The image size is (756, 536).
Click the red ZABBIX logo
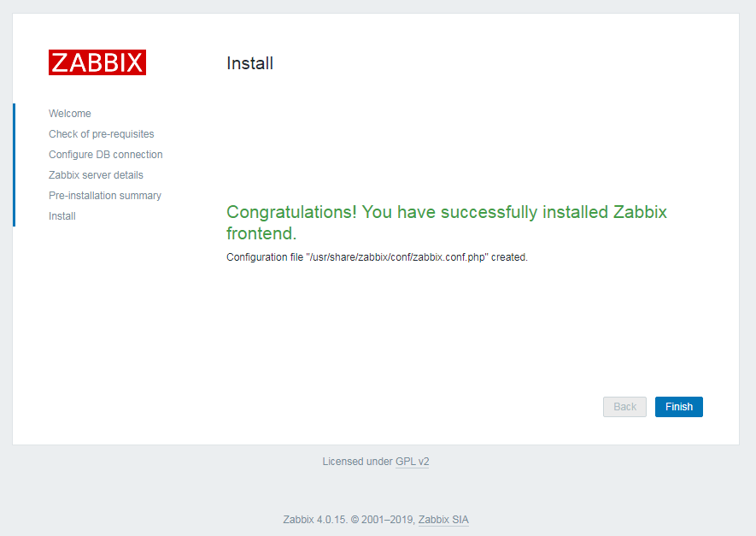tap(97, 62)
